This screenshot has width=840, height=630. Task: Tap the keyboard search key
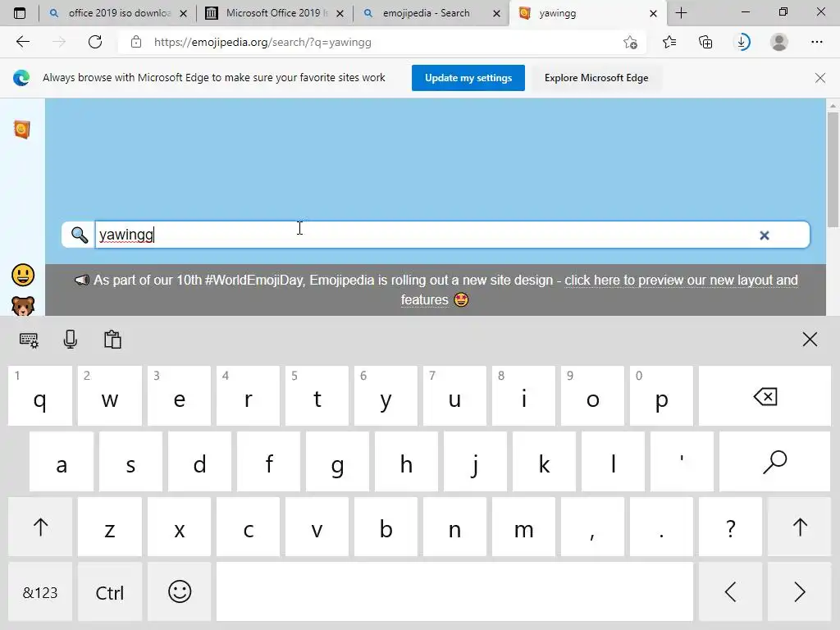774,462
